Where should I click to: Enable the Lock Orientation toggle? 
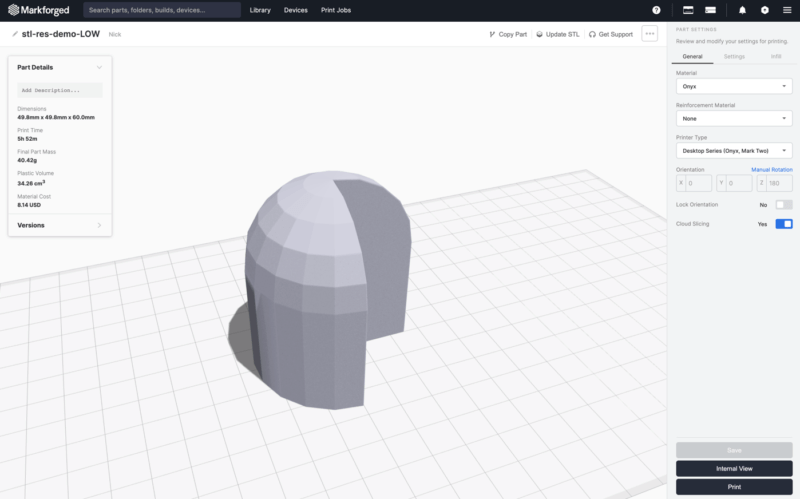(x=784, y=204)
